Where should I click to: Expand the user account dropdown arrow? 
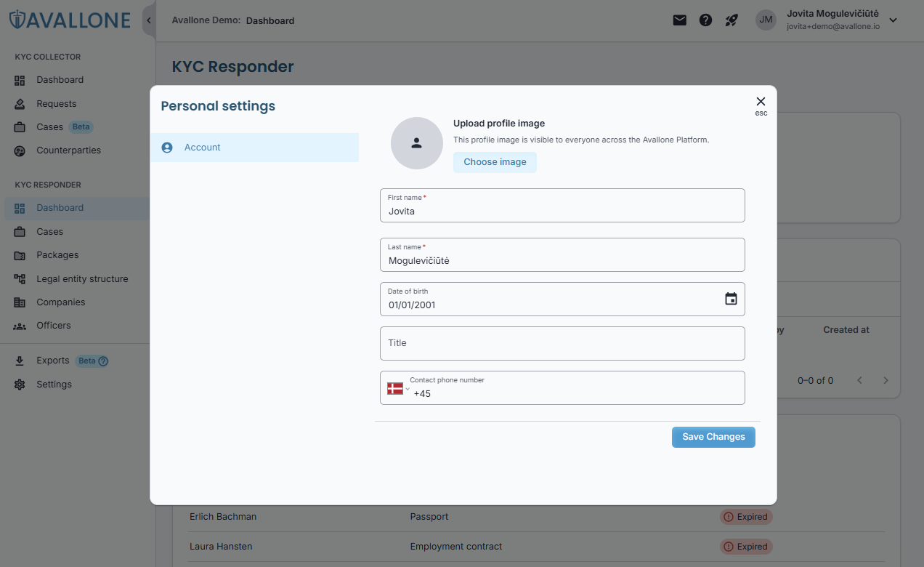(x=893, y=20)
